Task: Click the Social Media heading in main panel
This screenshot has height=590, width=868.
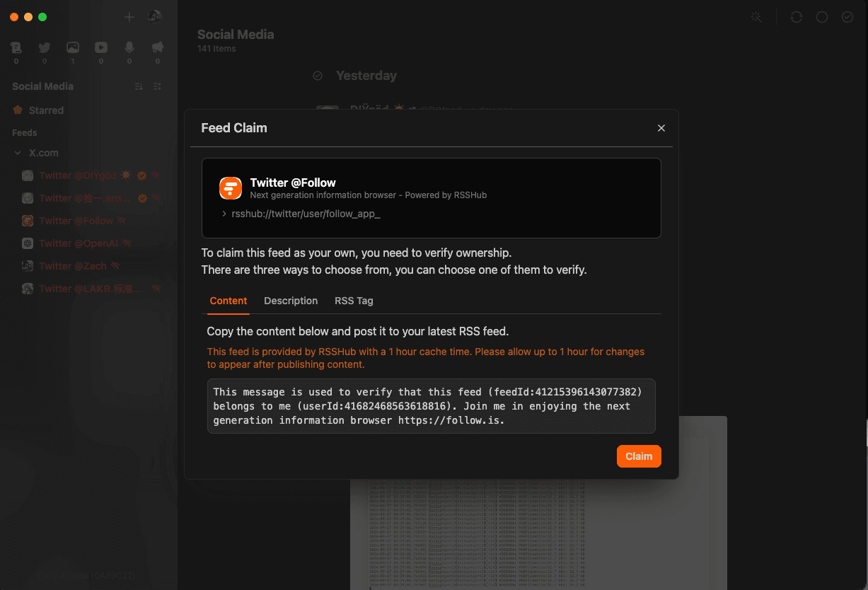Action: point(236,34)
